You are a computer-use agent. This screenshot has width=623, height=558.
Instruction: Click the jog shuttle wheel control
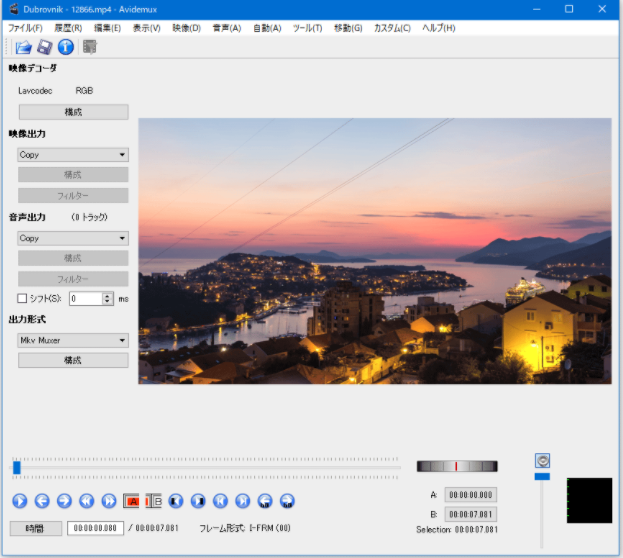(x=457, y=466)
